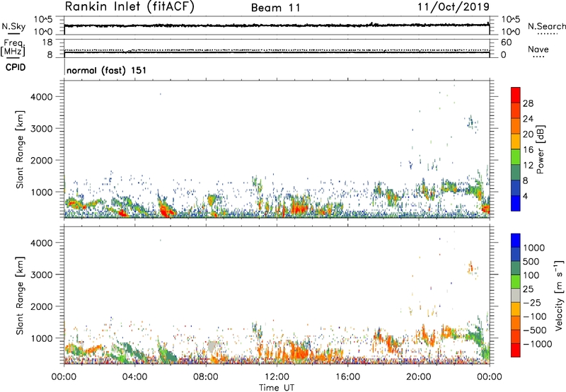Click the light green swatch in Power colorbar
Image resolution: width=566 pixels, height=392 pixels.
pyautogui.click(x=516, y=157)
